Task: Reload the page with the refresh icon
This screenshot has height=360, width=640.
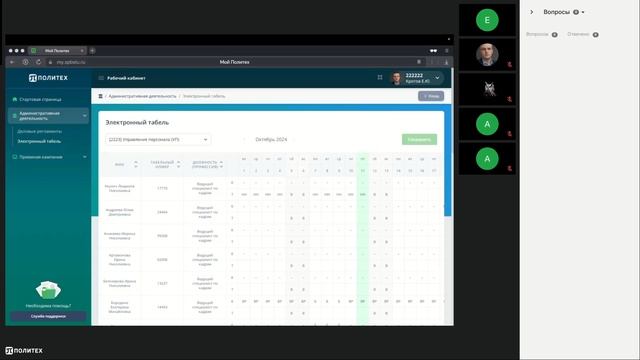Action: tap(38, 62)
